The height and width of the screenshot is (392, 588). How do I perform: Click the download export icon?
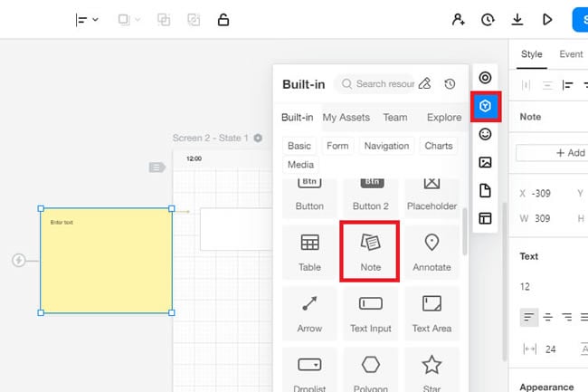tap(517, 20)
